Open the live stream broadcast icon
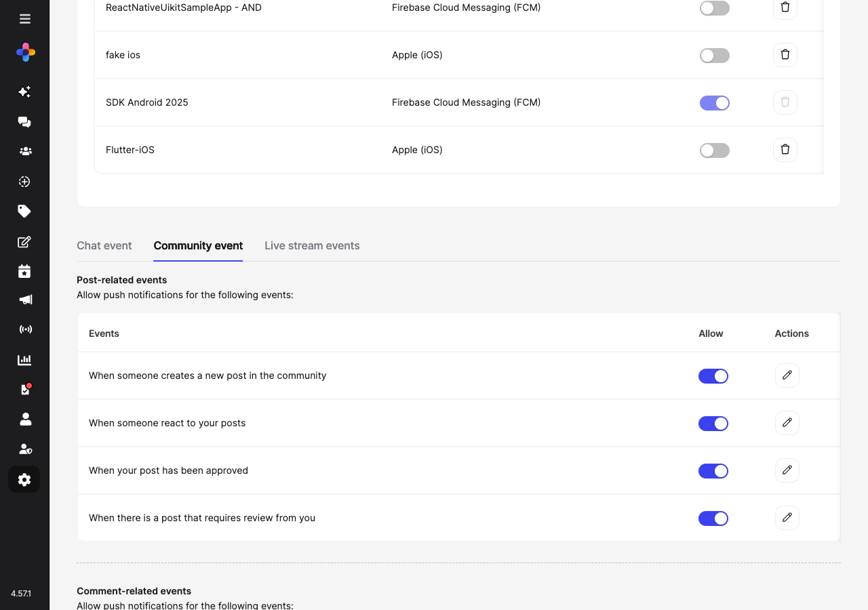 [24, 329]
